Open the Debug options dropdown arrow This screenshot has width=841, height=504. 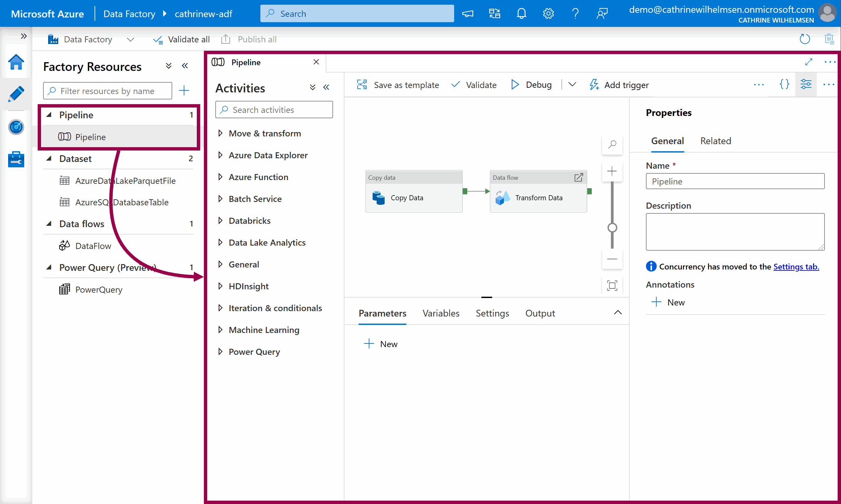coord(572,85)
